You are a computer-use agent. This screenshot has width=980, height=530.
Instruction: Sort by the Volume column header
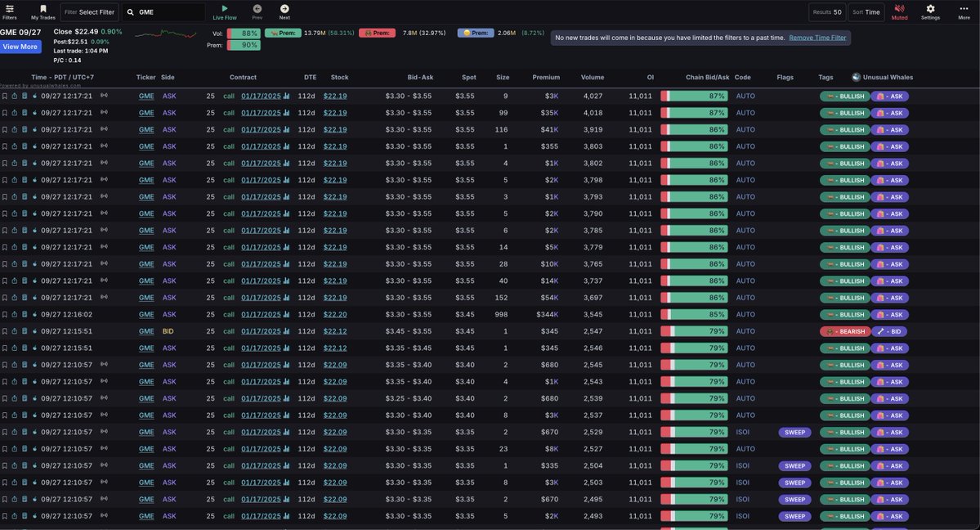(x=593, y=77)
